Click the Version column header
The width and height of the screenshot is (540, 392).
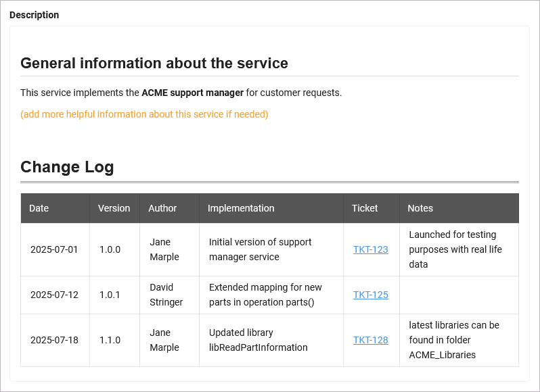[114, 208]
